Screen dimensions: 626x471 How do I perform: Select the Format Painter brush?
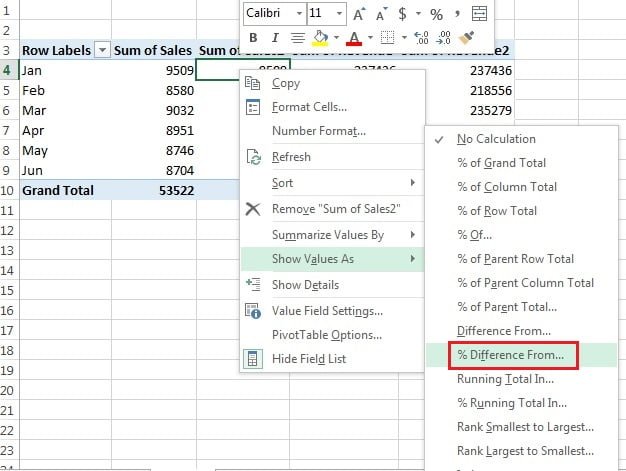[x=466, y=38]
